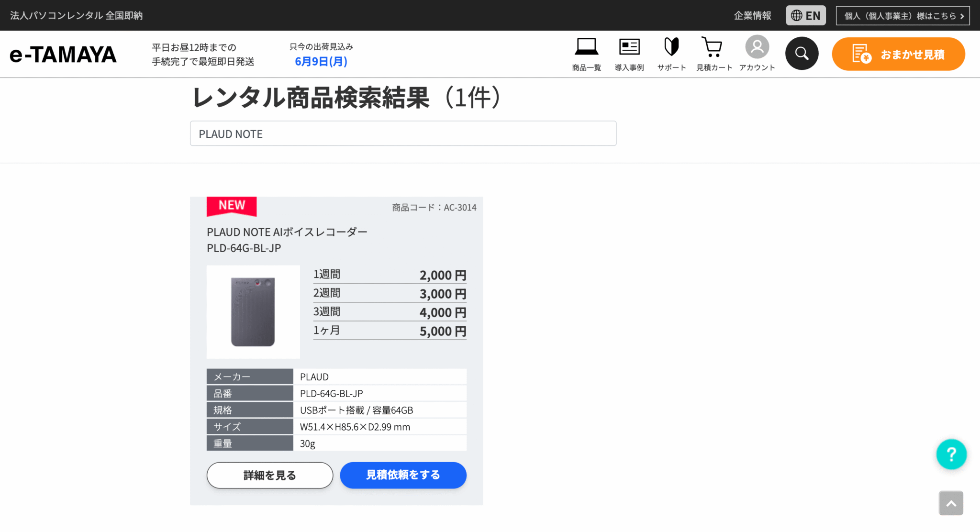Open the site search magnifier

click(x=802, y=53)
